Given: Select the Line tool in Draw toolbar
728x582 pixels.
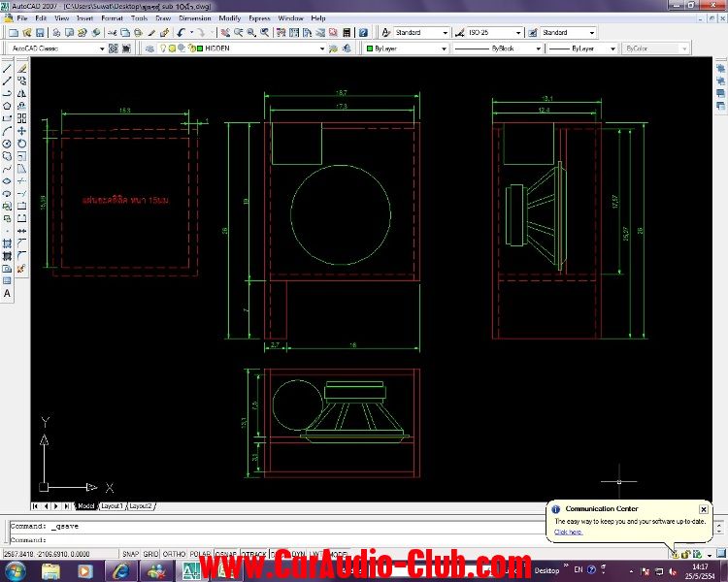Looking at the screenshot, I should 7,69.
